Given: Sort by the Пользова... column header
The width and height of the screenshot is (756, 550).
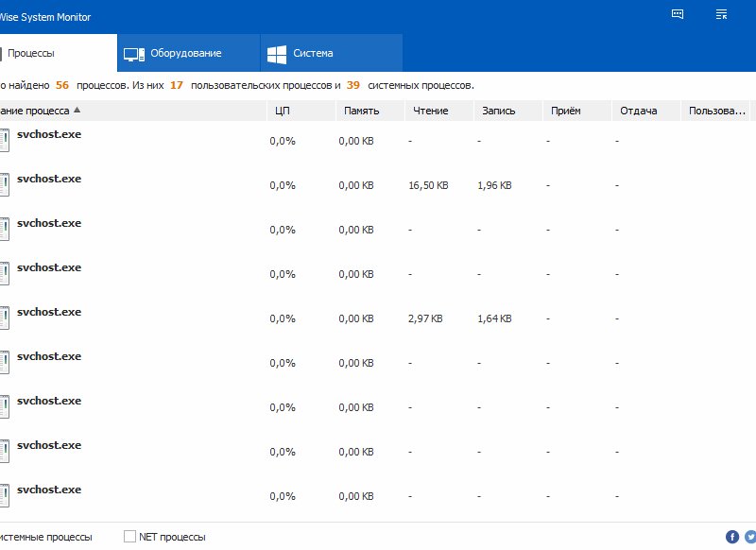Looking at the screenshot, I should point(715,111).
